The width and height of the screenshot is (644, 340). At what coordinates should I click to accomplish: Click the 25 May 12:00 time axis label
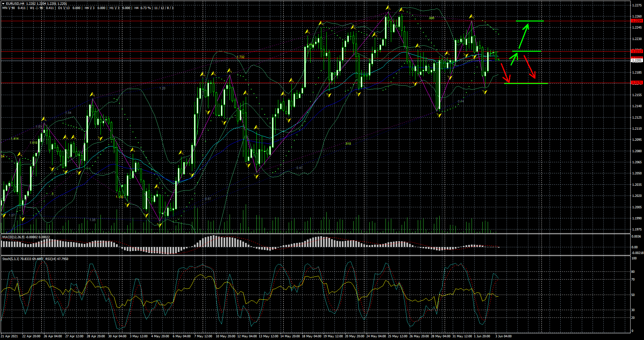[x=397, y=336]
